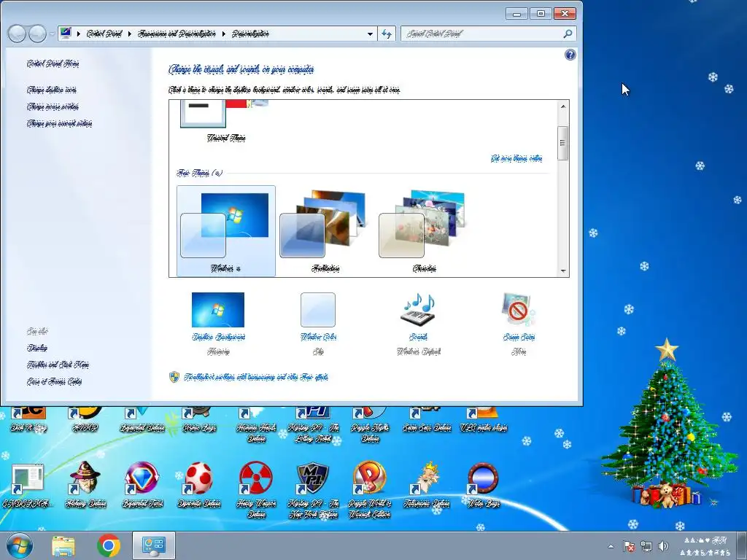This screenshot has height=560, width=747.
Task: Expand the recent pages arrow beside Forward
Action: tap(52, 34)
